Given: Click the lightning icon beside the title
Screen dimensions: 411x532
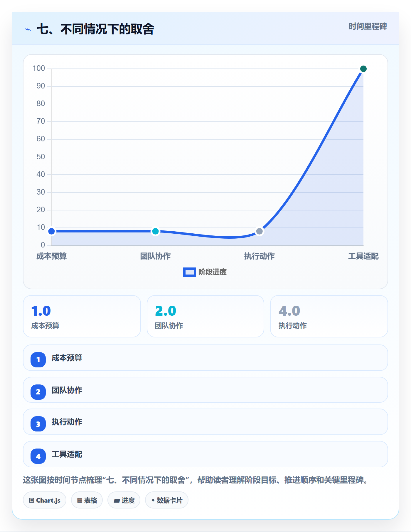Looking at the screenshot, I should [28, 29].
